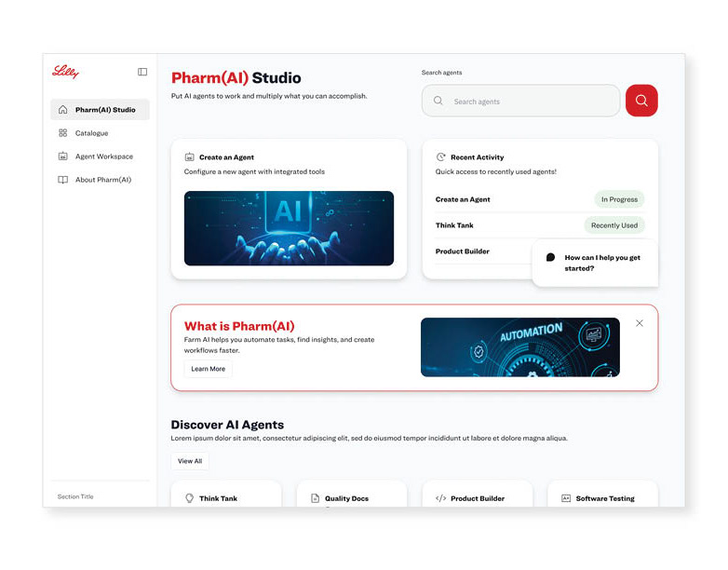
Task: Click the Section Title text in sidebar
Action: (x=75, y=496)
